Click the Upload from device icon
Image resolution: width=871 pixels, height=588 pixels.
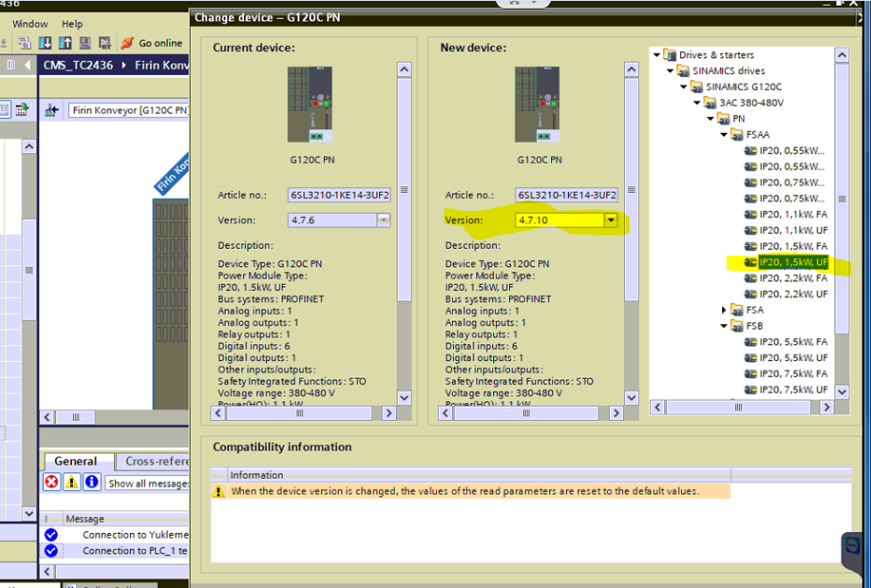click(x=65, y=43)
